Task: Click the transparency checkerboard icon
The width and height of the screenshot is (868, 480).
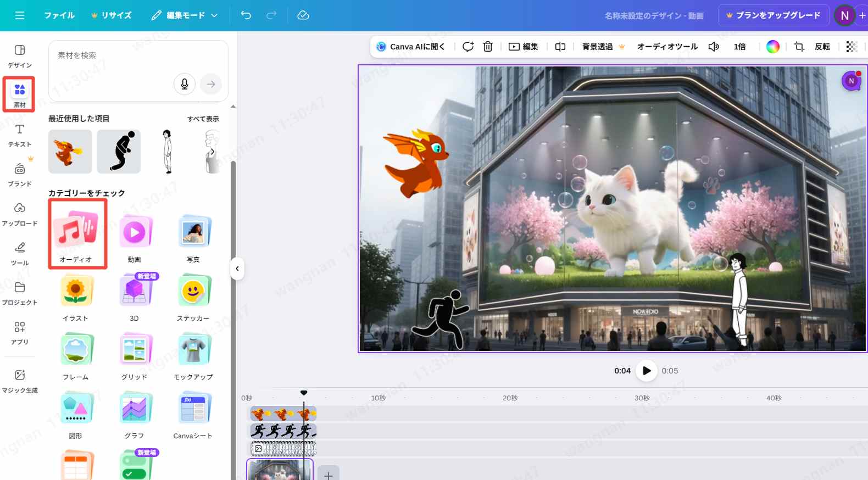Action: [x=852, y=47]
